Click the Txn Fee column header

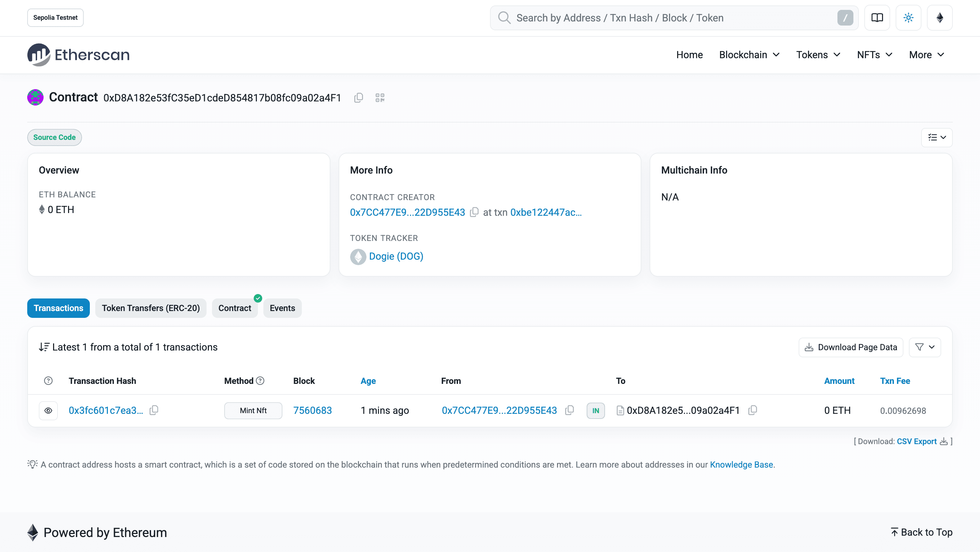895,381
